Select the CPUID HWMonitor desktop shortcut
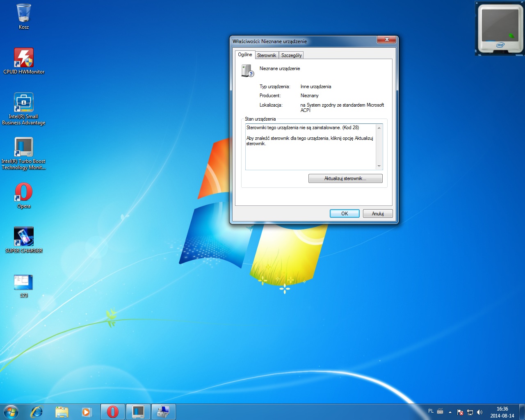This screenshot has height=420, width=525. (x=24, y=61)
